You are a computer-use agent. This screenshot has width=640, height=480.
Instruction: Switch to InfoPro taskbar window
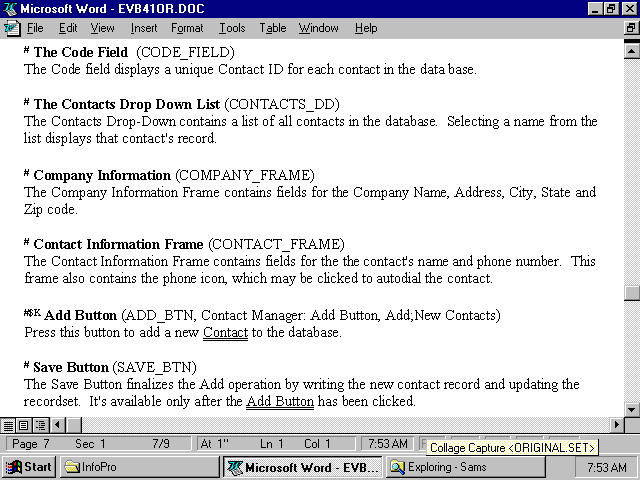[138, 467]
